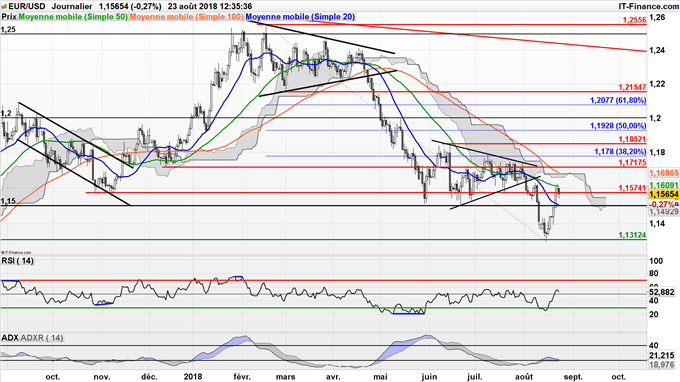Click the 1,15654 (-0,27%) quote in header
The height and width of the screenshot is (382, 680).
[x=130, y=7]
